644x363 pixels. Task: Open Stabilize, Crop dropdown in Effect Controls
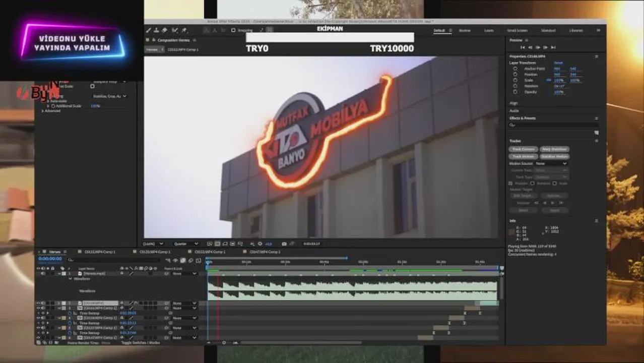click(109, 96)
